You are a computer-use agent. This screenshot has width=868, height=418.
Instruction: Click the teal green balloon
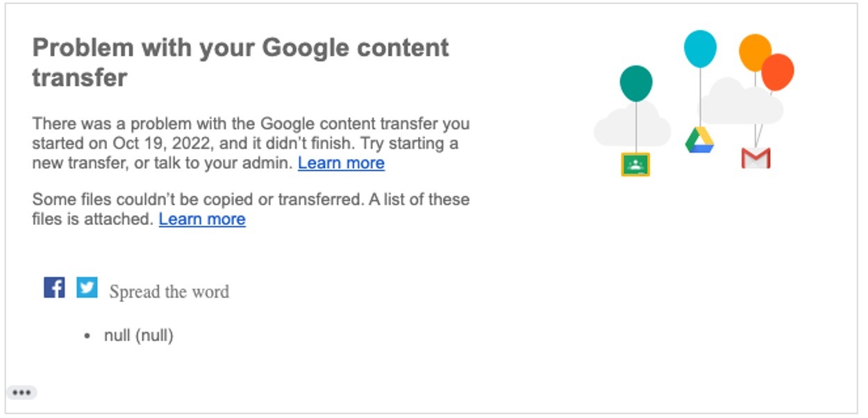636,83
